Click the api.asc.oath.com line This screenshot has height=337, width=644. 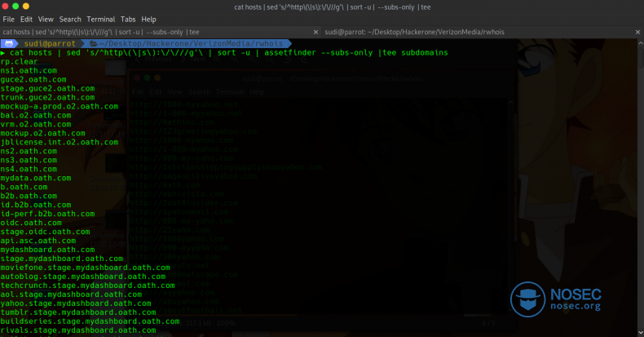point(37,241)
